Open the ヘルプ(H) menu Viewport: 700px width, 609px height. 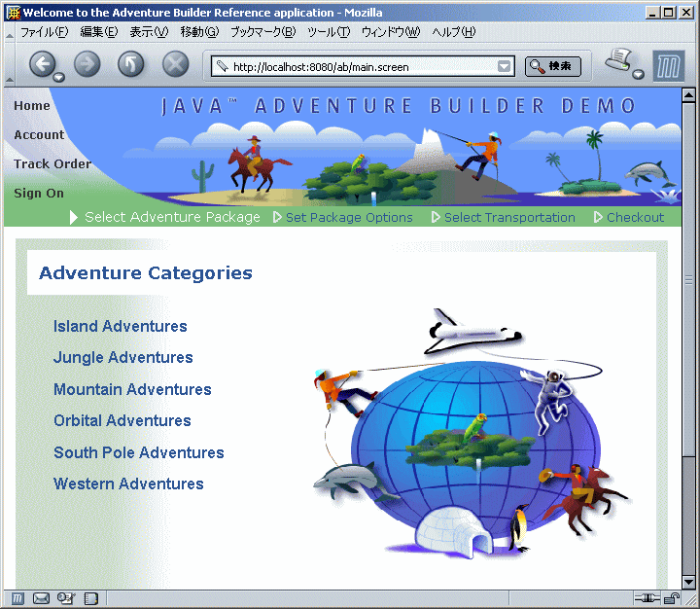click(454, 32)
